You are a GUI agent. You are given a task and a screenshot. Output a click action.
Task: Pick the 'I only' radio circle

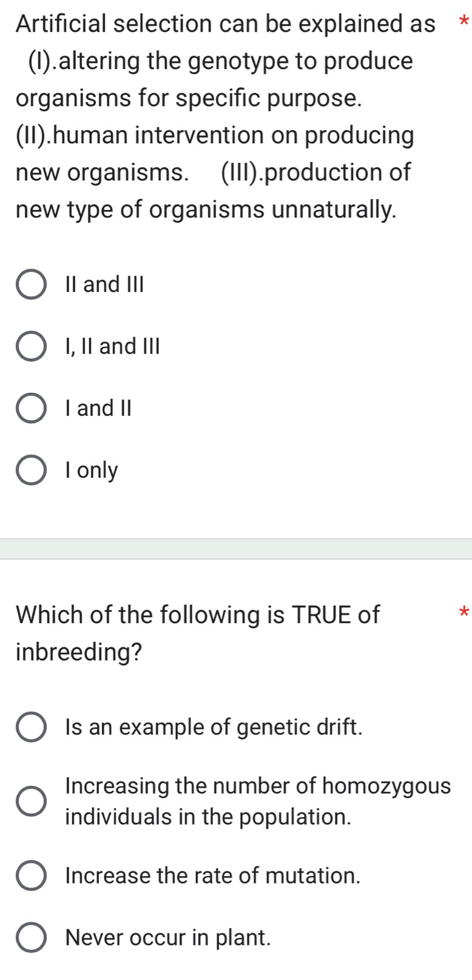31,471
